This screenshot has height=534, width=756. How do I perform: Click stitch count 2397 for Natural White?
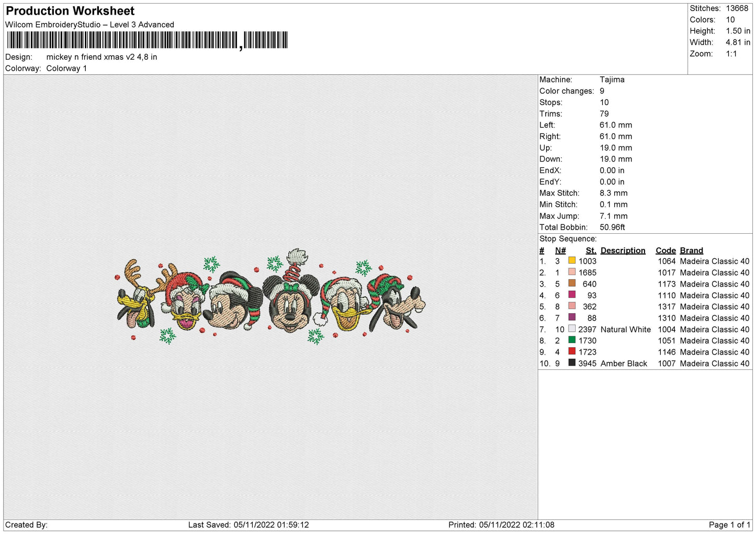(587, 330)
